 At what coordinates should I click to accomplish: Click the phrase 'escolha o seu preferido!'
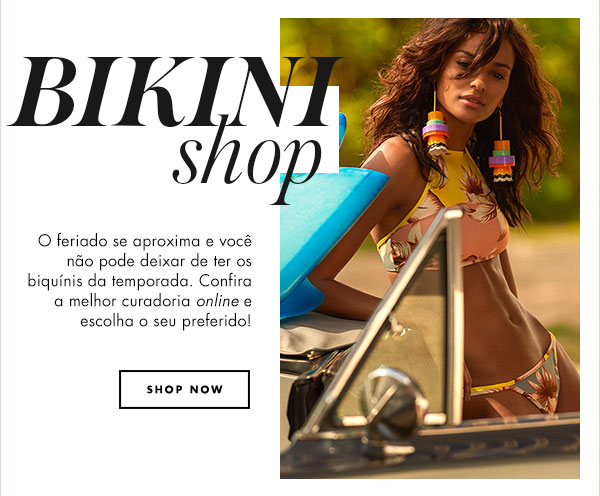(166, 321)
